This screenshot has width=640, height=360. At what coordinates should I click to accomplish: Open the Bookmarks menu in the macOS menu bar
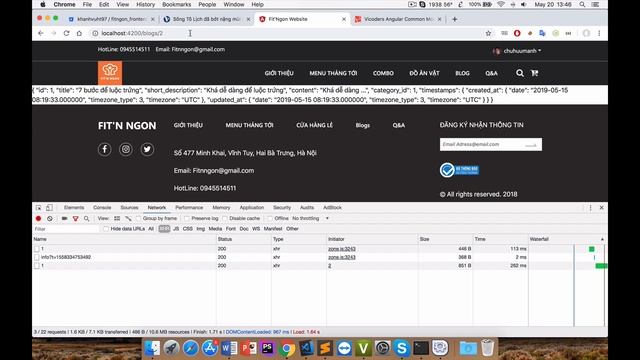[176, 4]
